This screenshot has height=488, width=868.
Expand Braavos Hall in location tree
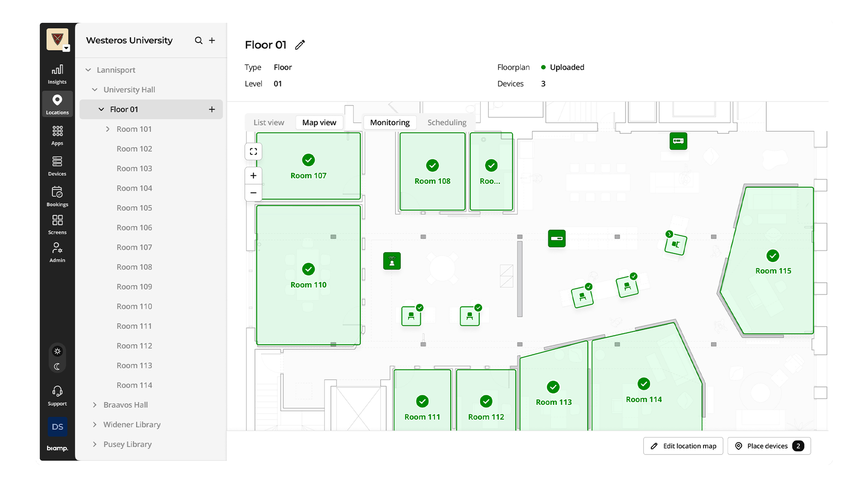(x=94, y=405)
